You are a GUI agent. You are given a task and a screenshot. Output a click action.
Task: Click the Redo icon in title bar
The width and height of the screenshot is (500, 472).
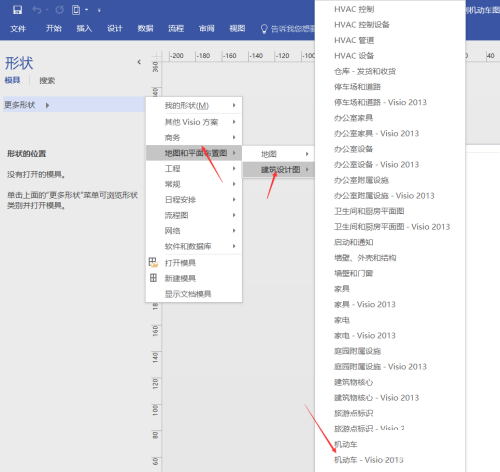coord(60,10)
